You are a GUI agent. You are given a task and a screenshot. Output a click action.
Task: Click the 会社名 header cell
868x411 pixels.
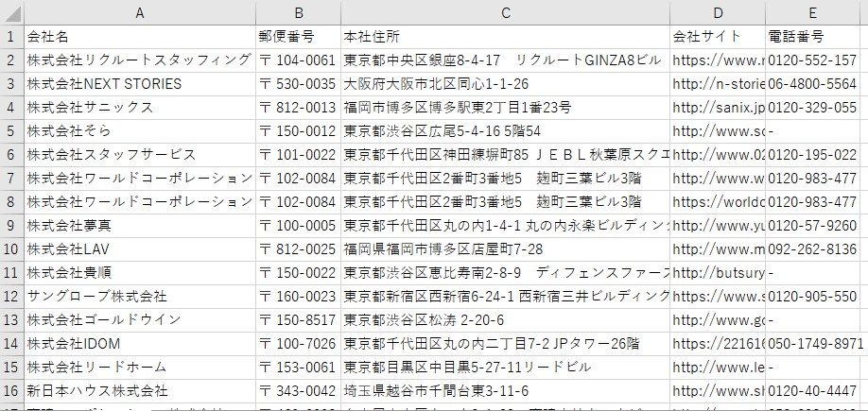pos(140,37)
